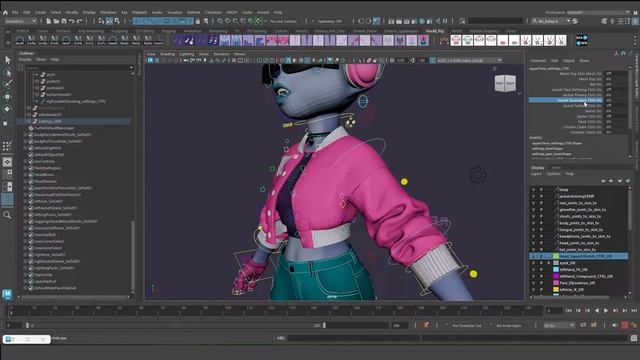
Task: Toggle V visibility for nail_joints_to_skin_to layer
Action: [x=533, y=203]
